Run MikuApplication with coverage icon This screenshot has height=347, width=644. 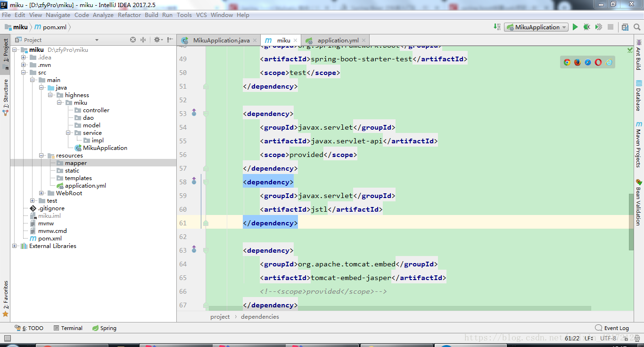coord(598,27)
